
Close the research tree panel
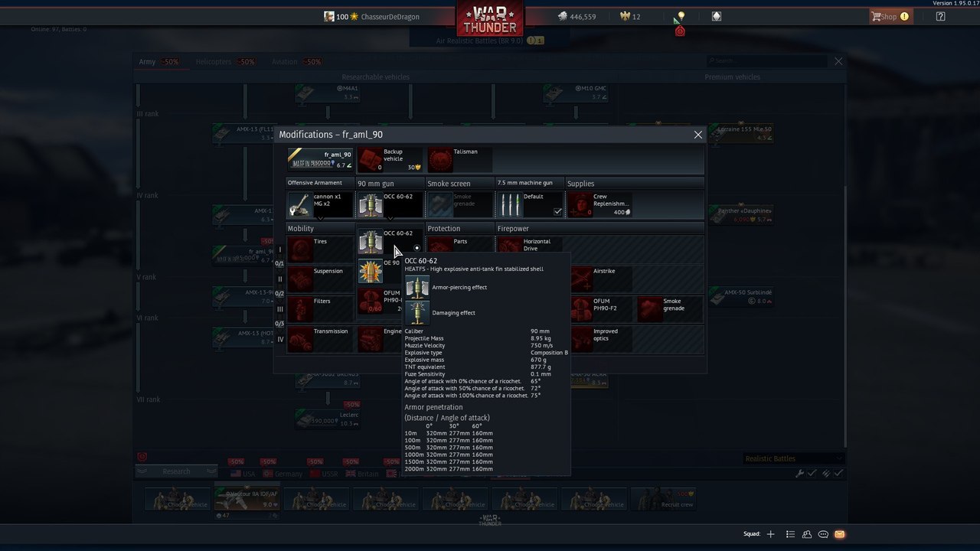pos(838,61)
